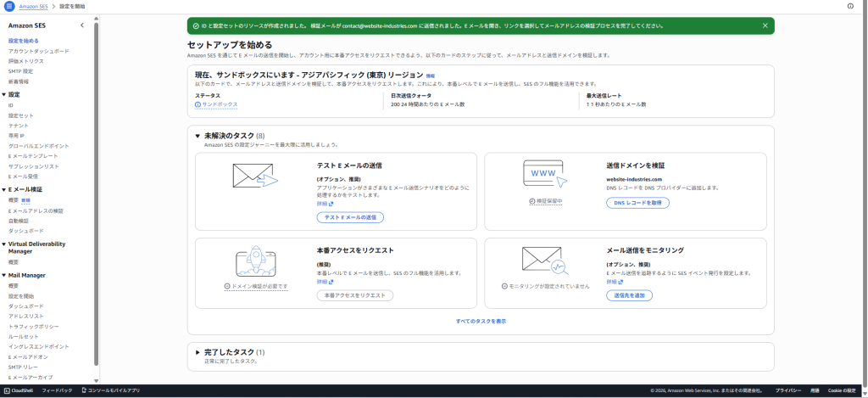The image size is (868, 398).
Task: Click the CloudShell icon in footer
Action: coord(7,390)
